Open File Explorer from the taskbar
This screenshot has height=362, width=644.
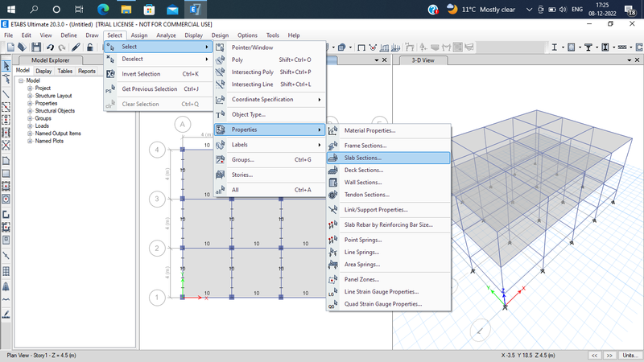(x=126, y=9)
